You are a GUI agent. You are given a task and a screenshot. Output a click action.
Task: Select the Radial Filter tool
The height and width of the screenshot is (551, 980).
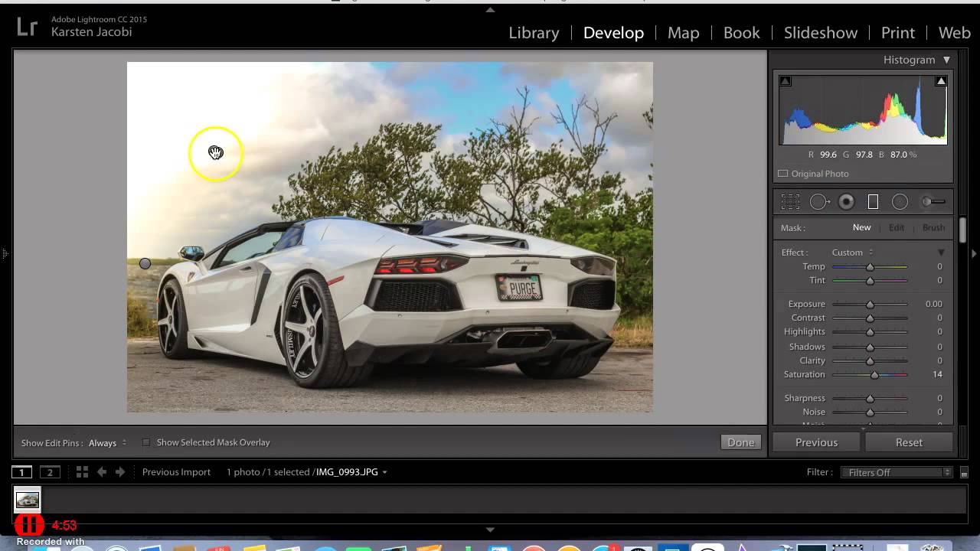[x=900, y=202]
